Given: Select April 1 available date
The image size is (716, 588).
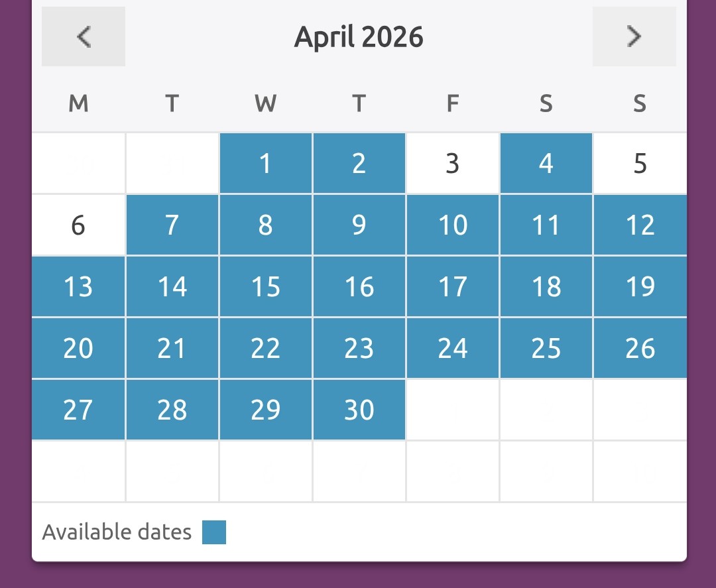Looking at the screenshot, I should coord(265,163).
